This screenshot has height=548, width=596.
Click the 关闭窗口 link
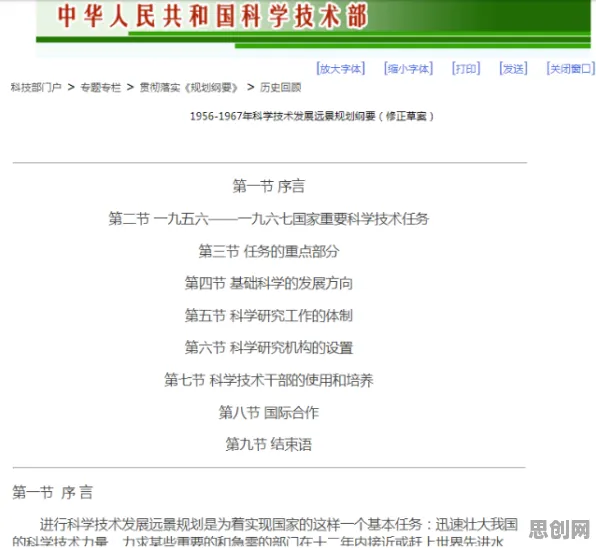tap(570, 69)
